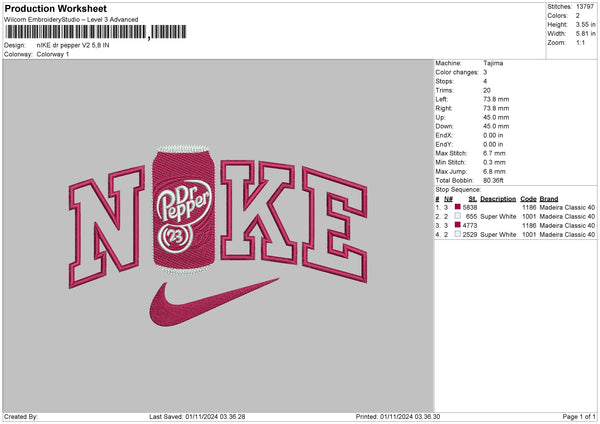
Task: Click the Height value '3.55 in'
Action: pyautogui.click(x=585, y=24)
